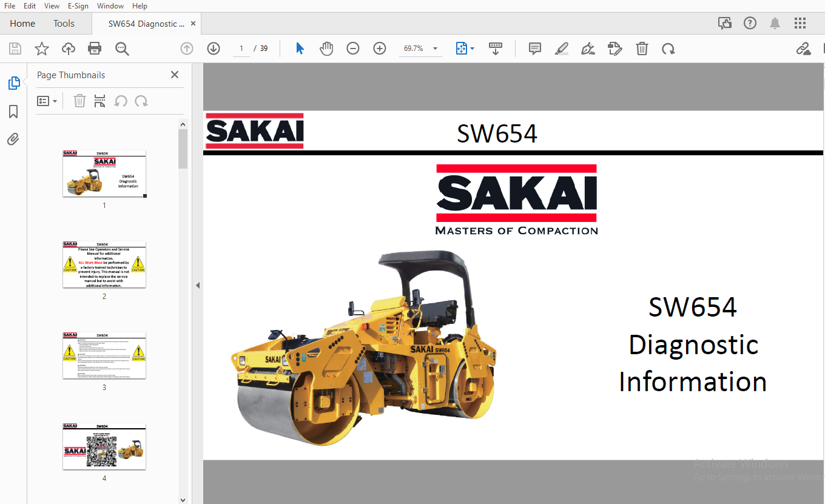Click the thumbnail panel scrollbar handle
The height and width of the screenshot is (504, 825).
(x=183, y=149)
